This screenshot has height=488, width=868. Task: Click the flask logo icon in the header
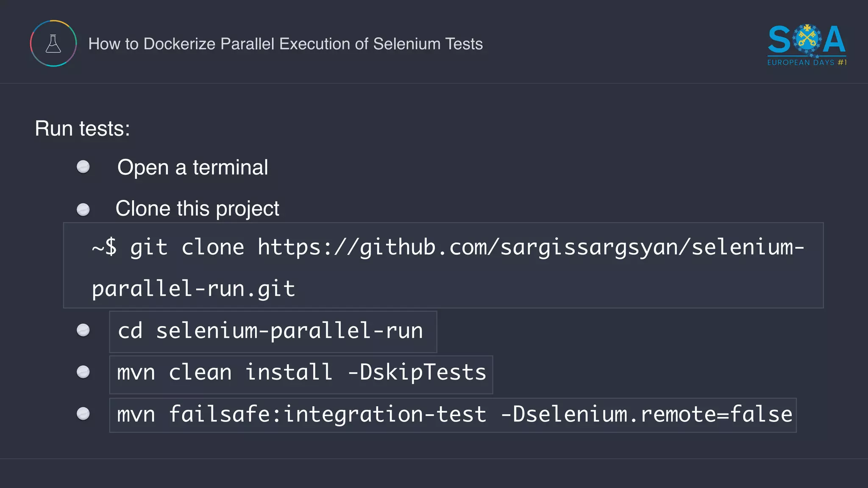coord(53,43)
